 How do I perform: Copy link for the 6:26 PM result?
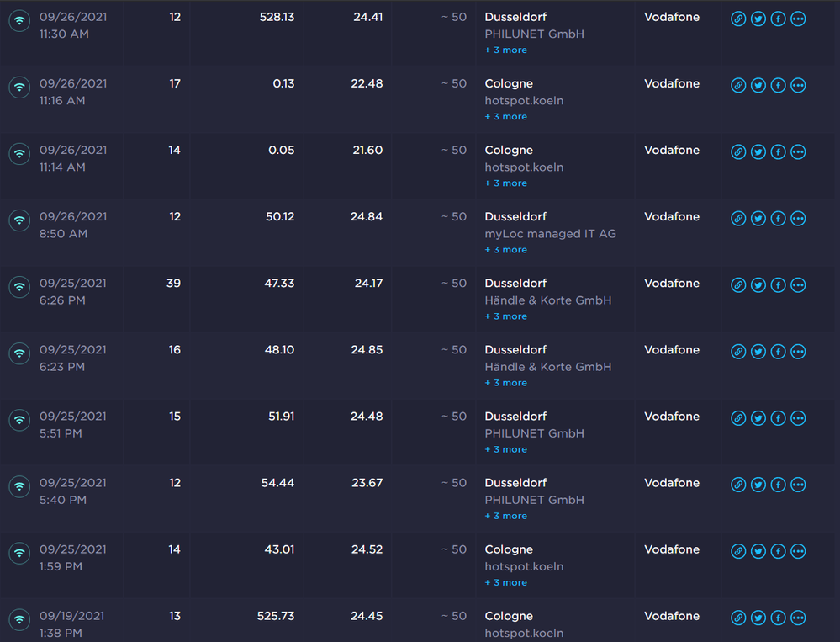738,284
